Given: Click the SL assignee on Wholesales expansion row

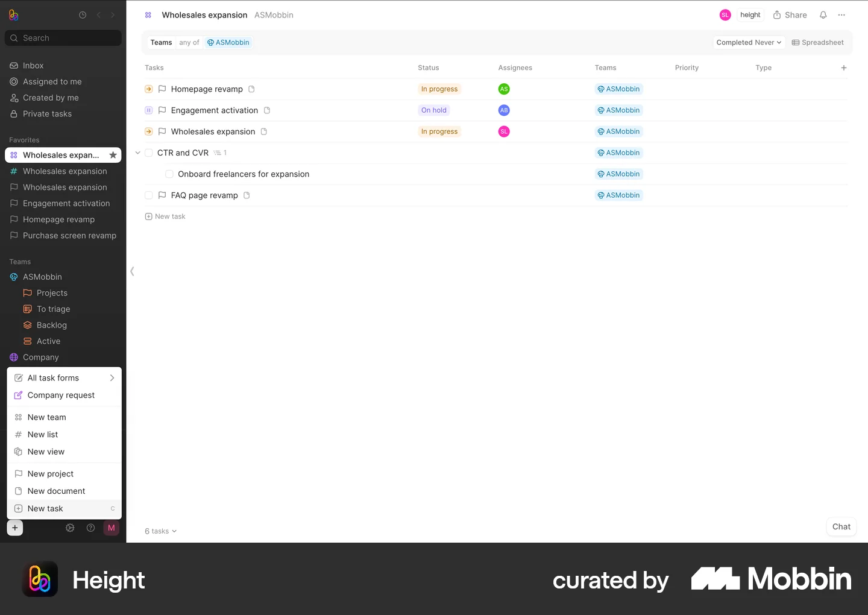Looking at the screenshot, I should pyautogui.click(x=504, y=131).
